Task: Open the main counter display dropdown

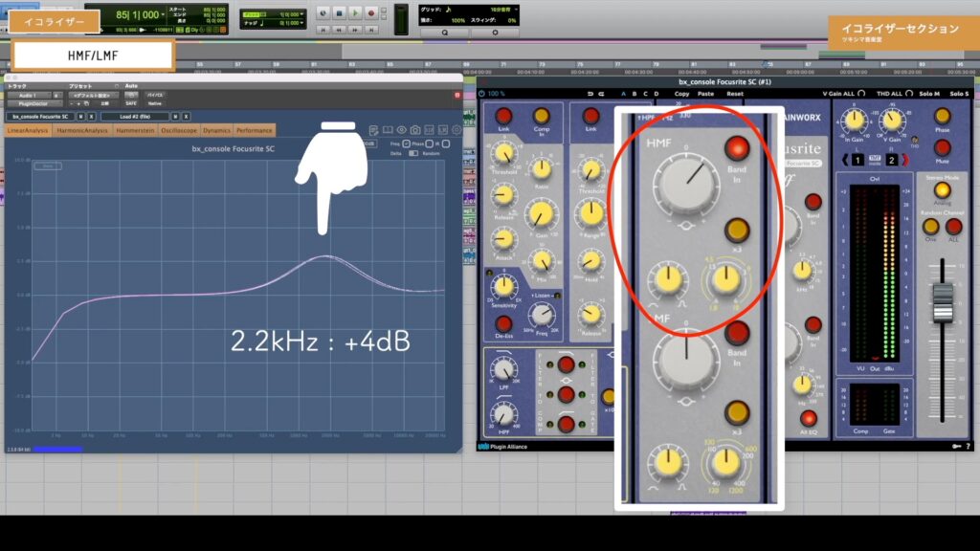Action: click(x=163, y=14)
